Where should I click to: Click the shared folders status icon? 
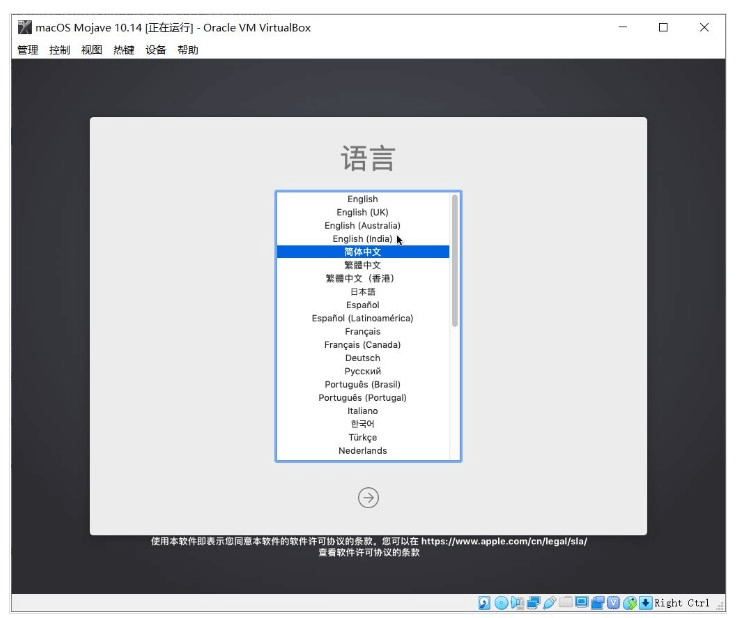coord(566,602)
